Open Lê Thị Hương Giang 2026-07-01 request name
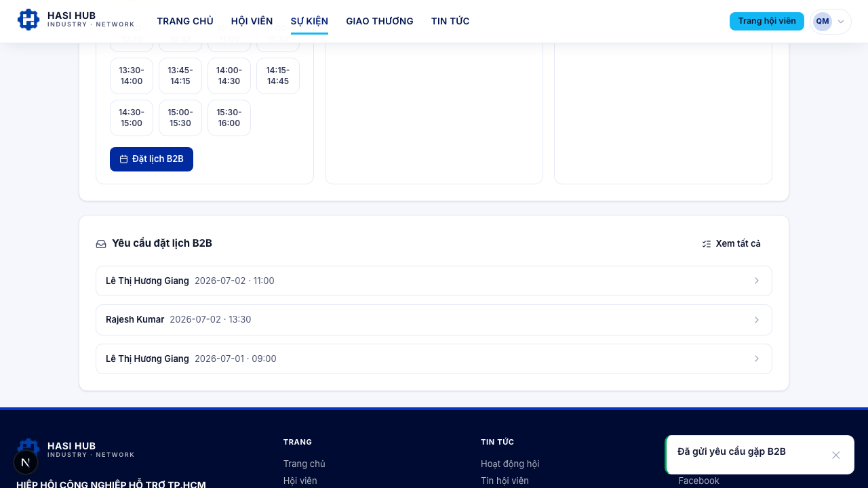The height and width of the screenshot is (488, 868). [147, 359]
